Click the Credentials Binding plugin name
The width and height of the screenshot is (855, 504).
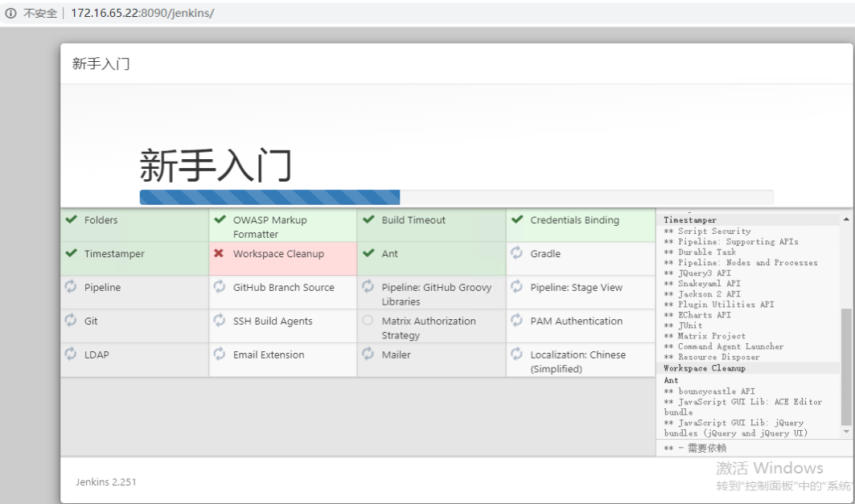tap(575, 220)
